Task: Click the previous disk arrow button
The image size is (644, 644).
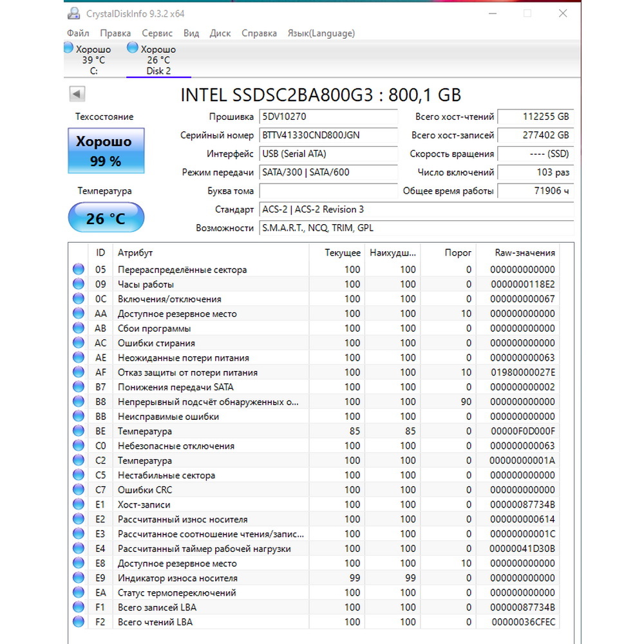Action: pos(77,94)
